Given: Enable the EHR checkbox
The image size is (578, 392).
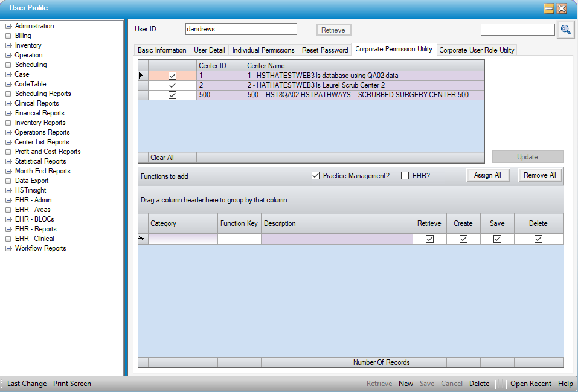Looking at the screenshot, I should (x=405, y=176).
